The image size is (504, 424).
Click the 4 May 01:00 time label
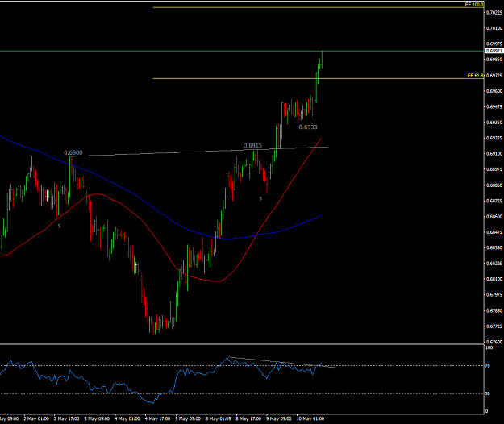(127, 418)
